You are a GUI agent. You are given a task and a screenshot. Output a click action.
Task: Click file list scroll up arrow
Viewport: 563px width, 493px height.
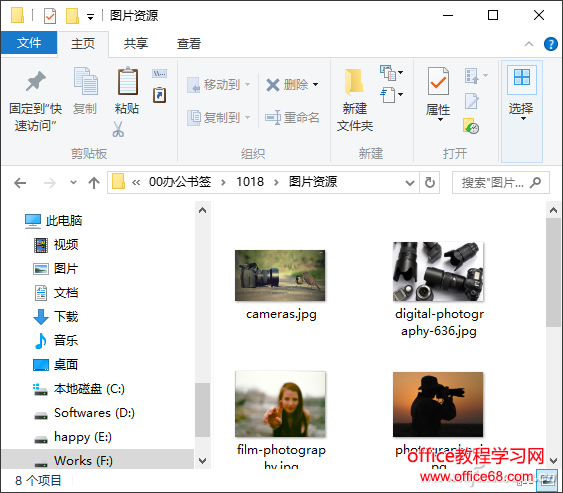click(x=553, y=210)
